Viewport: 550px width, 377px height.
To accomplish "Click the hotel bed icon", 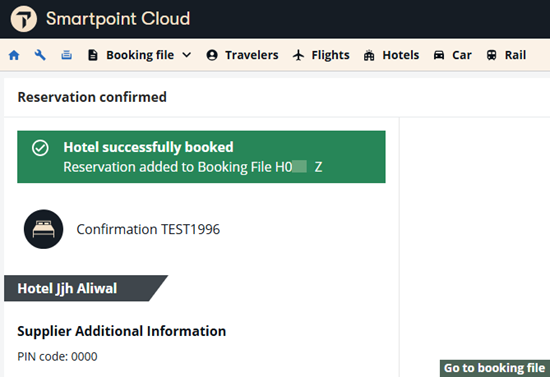I will pyautogui.click(x=43, y=229).
